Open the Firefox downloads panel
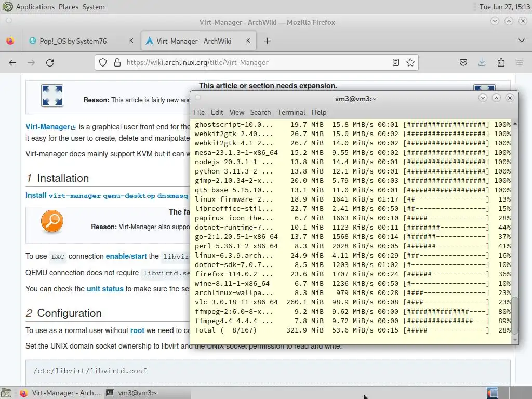This screenshot has height=399, width=532. pos(482,62)
